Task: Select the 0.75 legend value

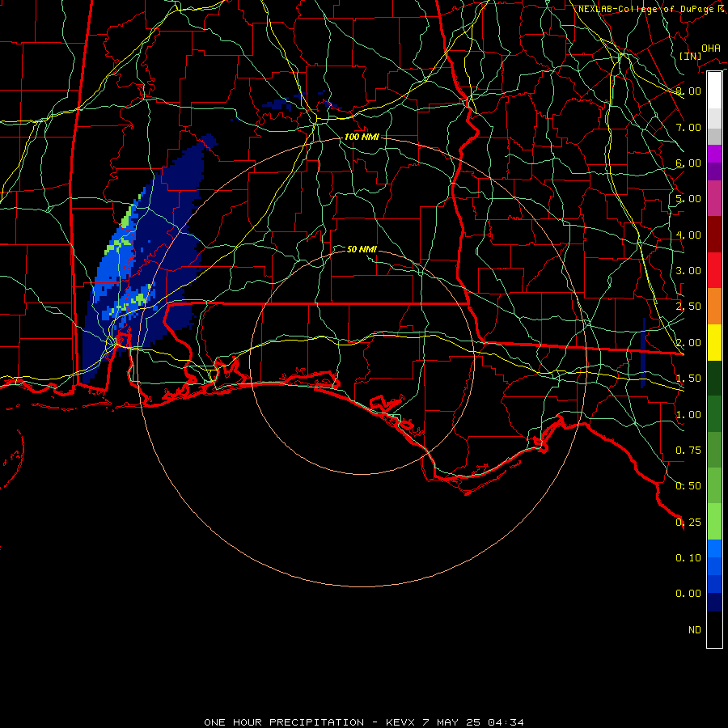Action: (688, 451)
